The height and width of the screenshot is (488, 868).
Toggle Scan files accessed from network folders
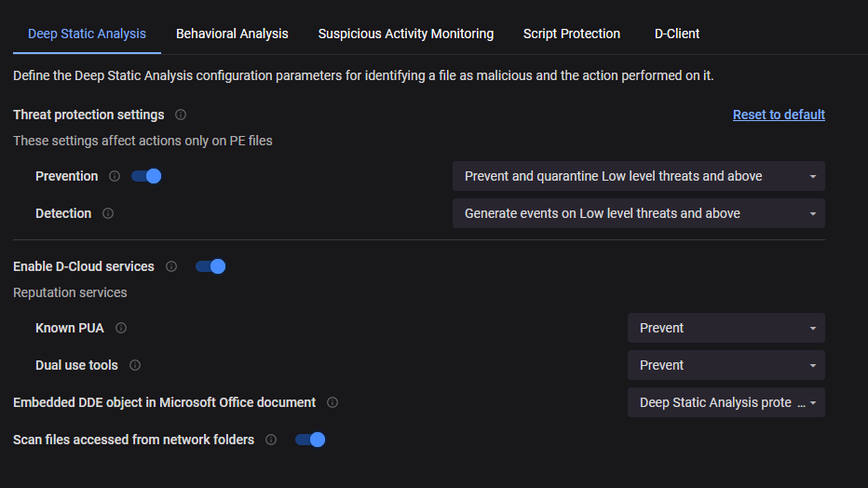[x=310, y=440]
